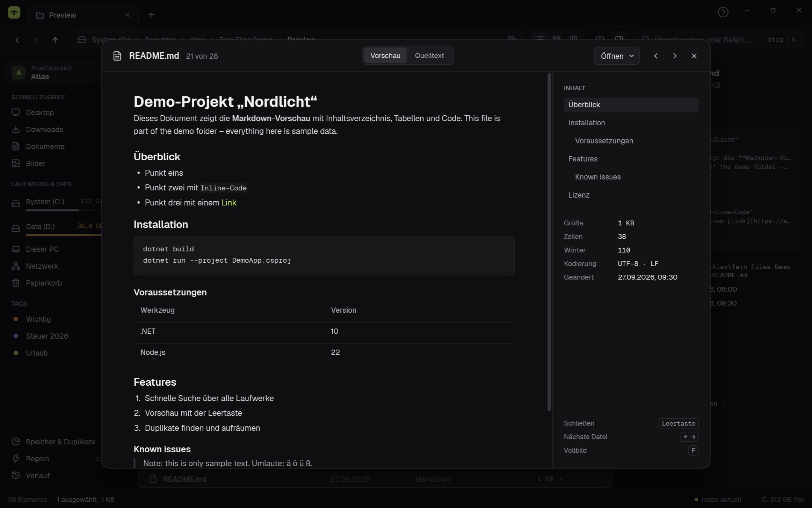Open the Öffnen dropdown
This screenshot has height=508, width=812.
(x=617, y=56)
